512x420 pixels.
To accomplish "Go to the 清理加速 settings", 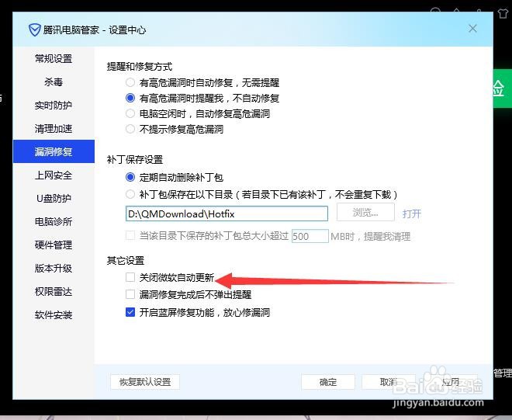I will coord(54,128).
